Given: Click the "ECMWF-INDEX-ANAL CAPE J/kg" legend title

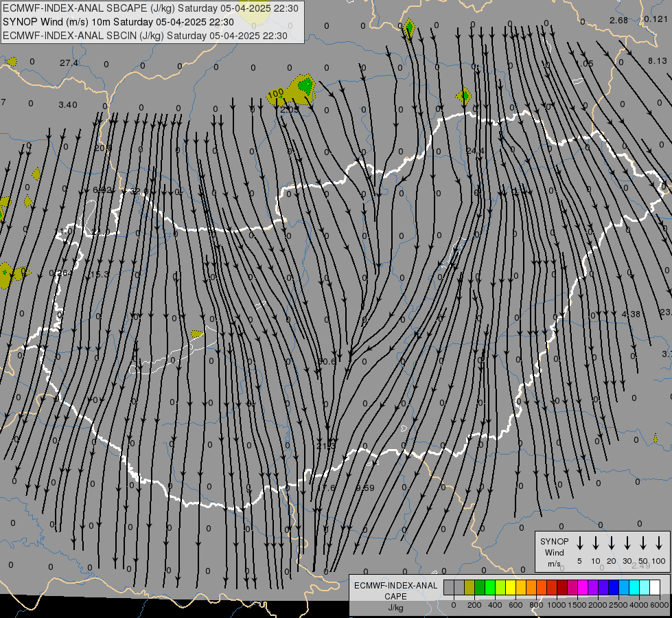Looking at the screenshot, I should (395, 596).
